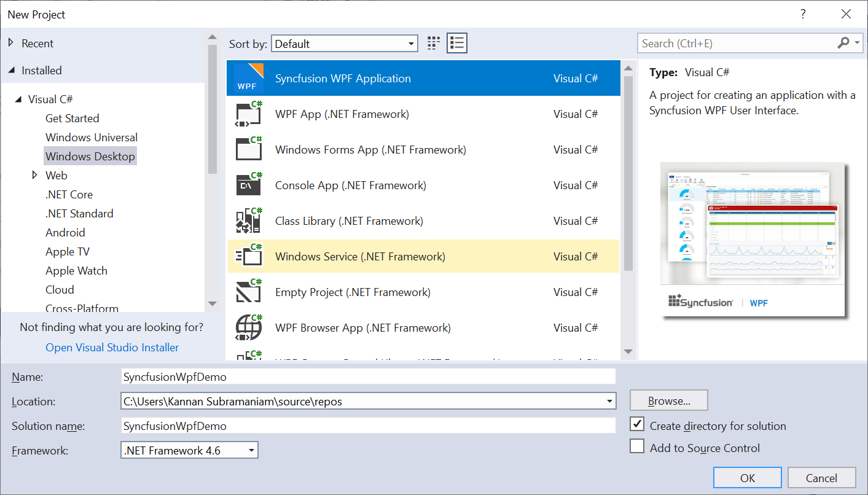The height and width of the screenshot is (495, 868).
Task: Open the search options dropdown arrow
Action: pyautogui.click(x=857, y=43)
